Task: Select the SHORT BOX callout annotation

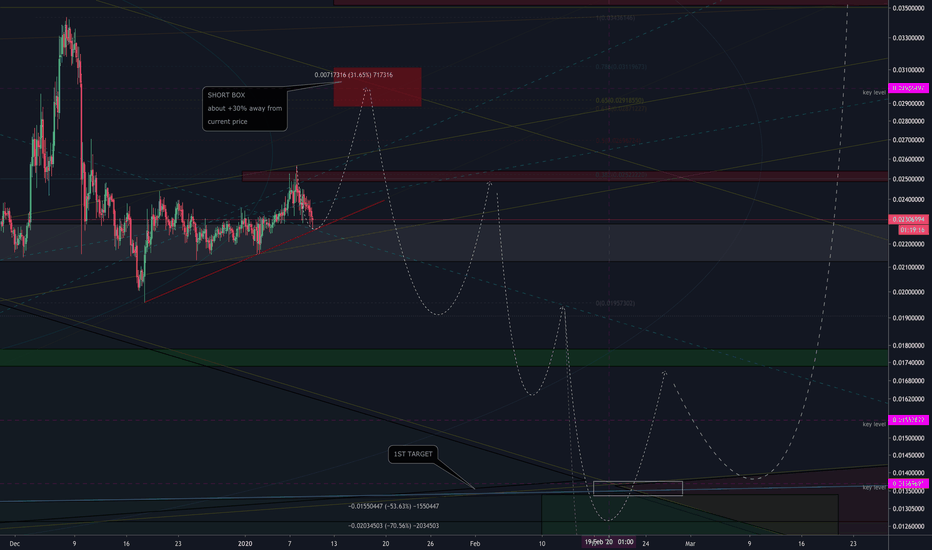Action: point(245,109)
